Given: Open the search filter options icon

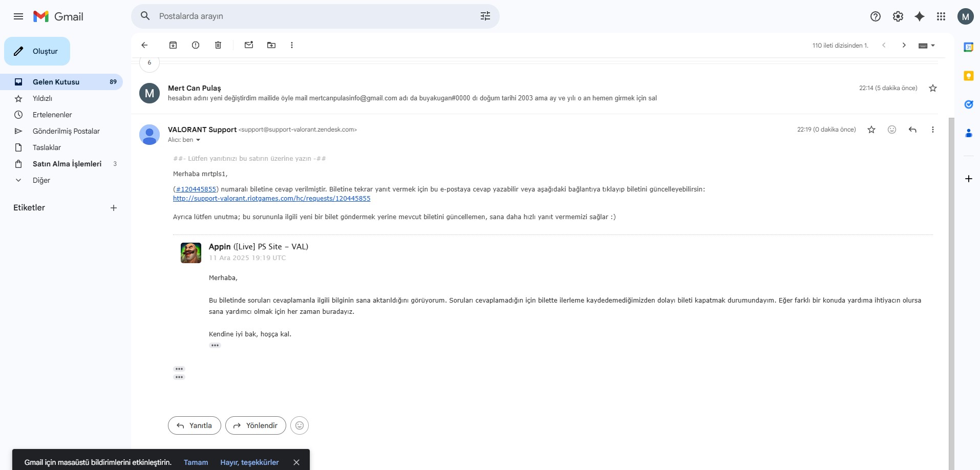Looking at the screenshot, I should 485,16.
